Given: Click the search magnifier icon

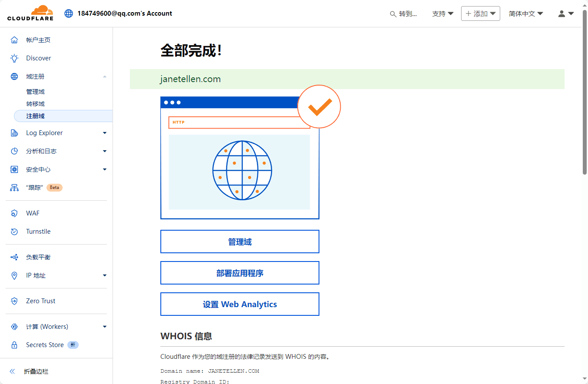Looking at the screenshot, I should 393,14.
